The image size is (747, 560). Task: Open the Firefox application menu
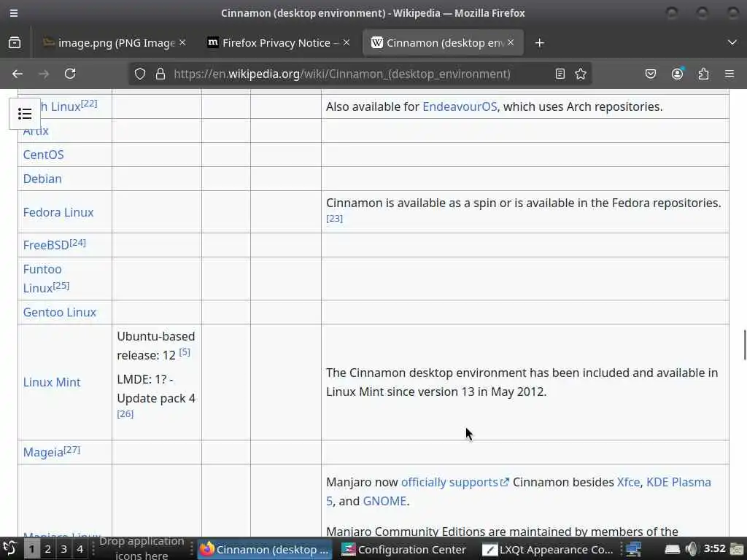[729, 74]
